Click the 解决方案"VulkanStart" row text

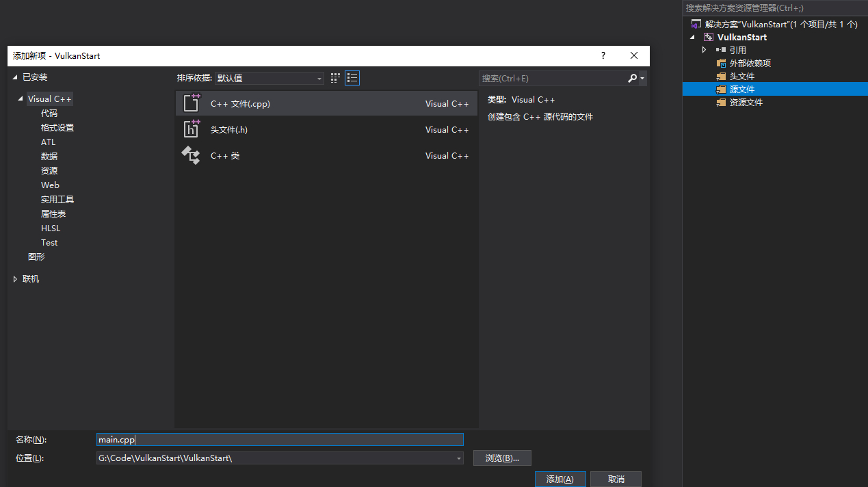781,24
